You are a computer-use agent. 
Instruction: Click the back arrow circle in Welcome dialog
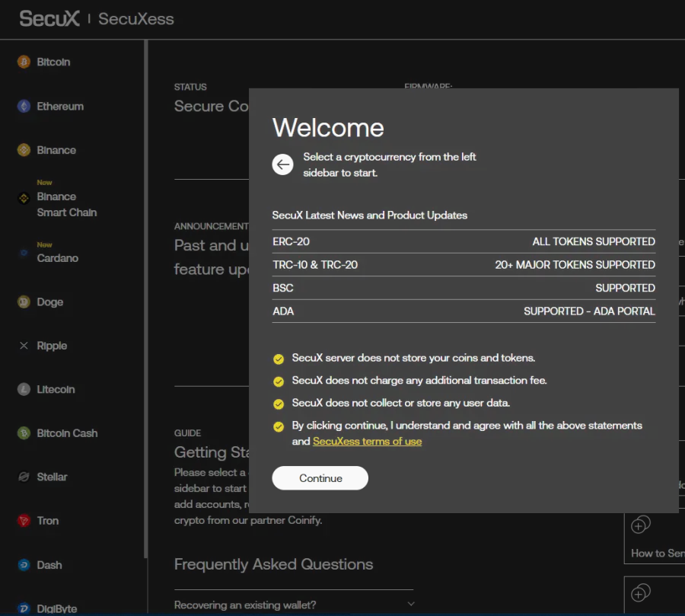pyautogui.click(x=282, y=164)
